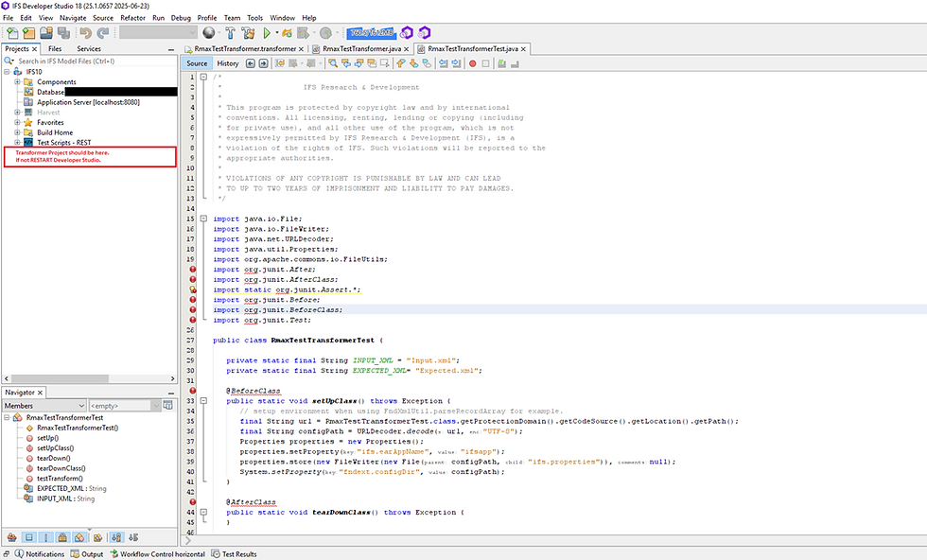This screenshot has width=927, height=560.
Task: Click Shift Line Right icon
Action: pyautogui.click(x=456, y=63)
